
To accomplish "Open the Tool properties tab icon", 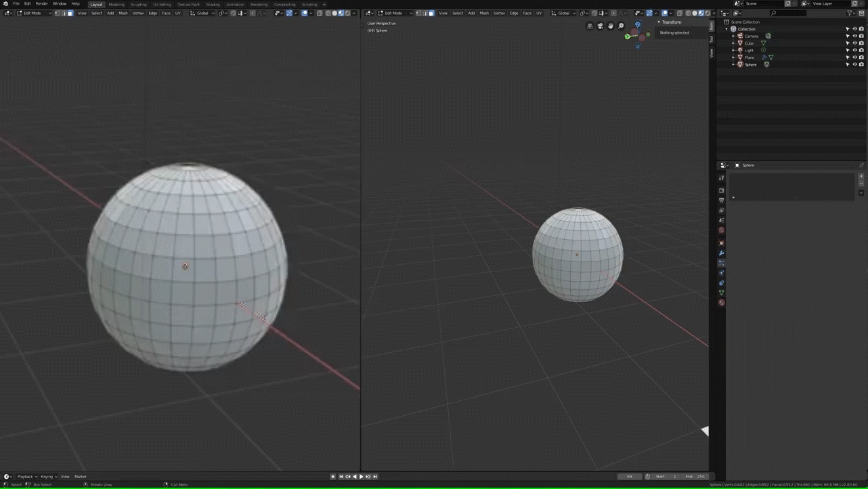I will coord(721,178).
